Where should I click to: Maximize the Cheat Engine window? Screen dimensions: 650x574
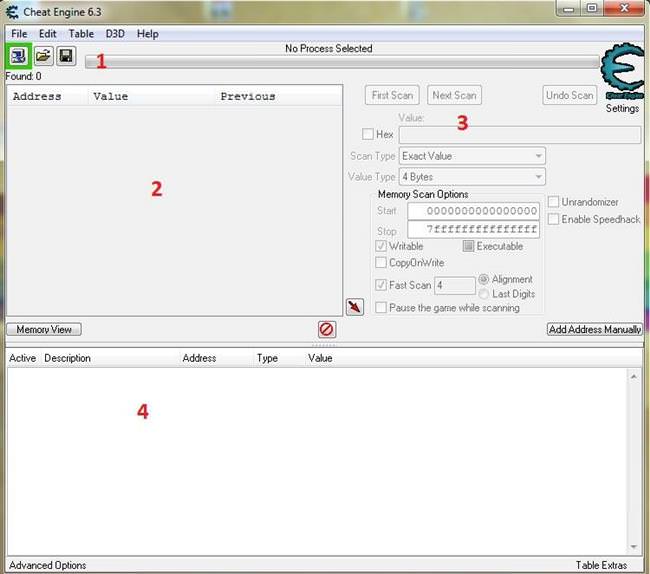[x=592, y=8]
